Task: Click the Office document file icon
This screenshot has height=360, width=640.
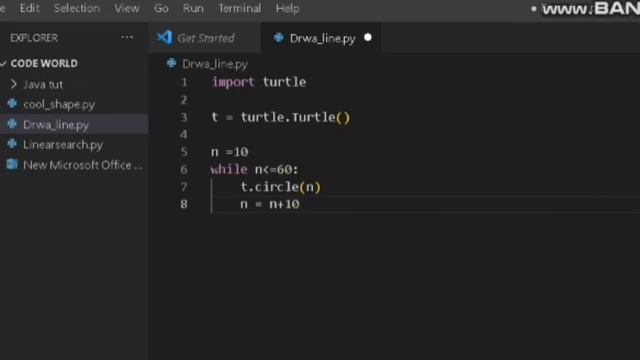Action: (12, 164)
